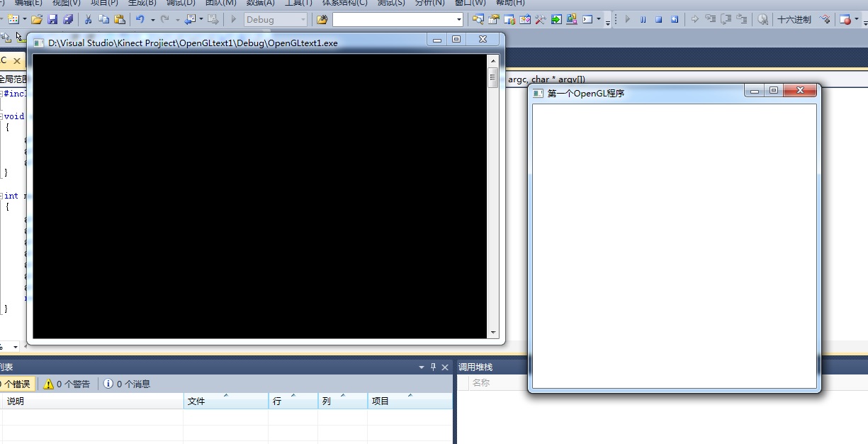The height and width of the screenshot is (444, 868).
Task: Click the new project toolbar icon
Action: [x=13, y=19]
